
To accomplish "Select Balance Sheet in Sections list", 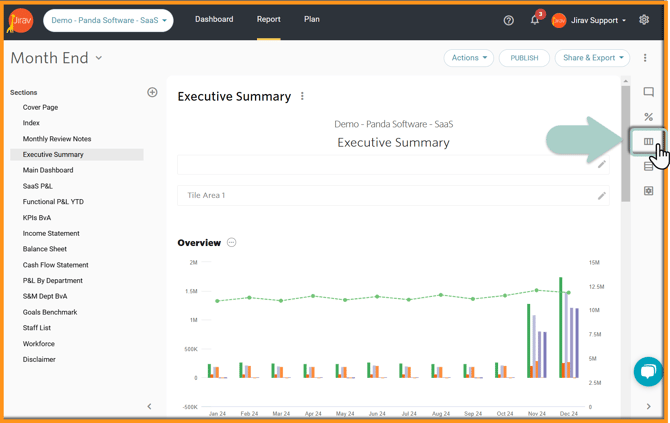I will (45, 249).
